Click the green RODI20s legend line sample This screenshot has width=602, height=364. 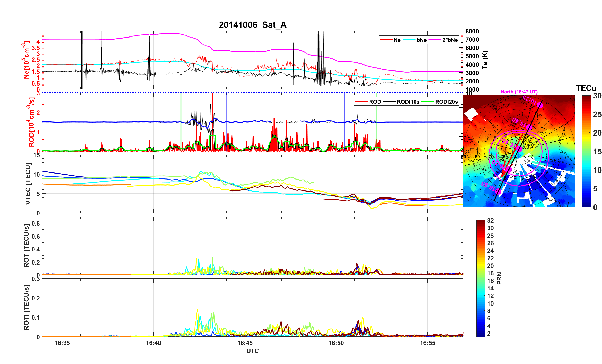[x=428, y=102]
